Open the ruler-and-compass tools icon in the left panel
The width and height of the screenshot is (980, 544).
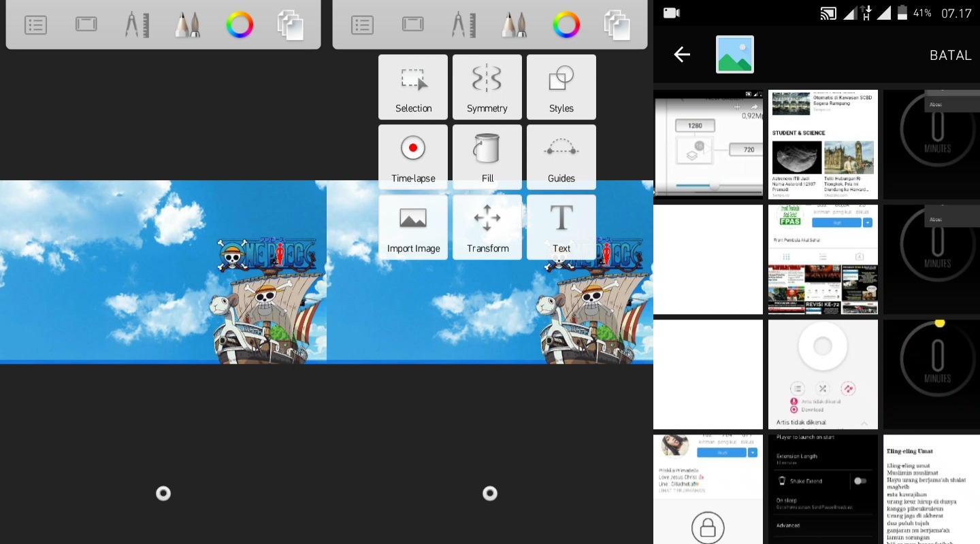[x=137, y=25]
